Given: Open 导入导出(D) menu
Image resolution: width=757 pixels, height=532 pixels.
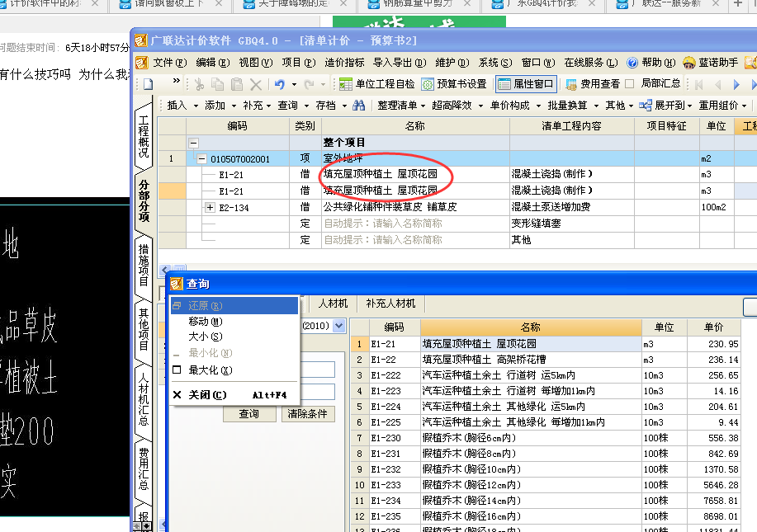Looking at the screenshot, I should point(400,63).
